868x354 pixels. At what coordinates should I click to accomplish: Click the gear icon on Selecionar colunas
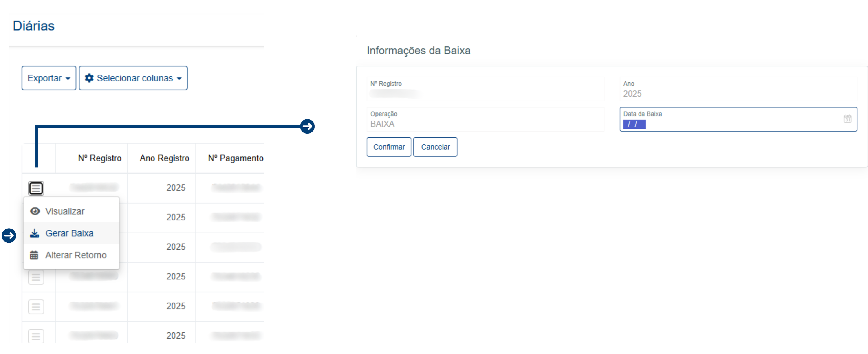(89, 78)
